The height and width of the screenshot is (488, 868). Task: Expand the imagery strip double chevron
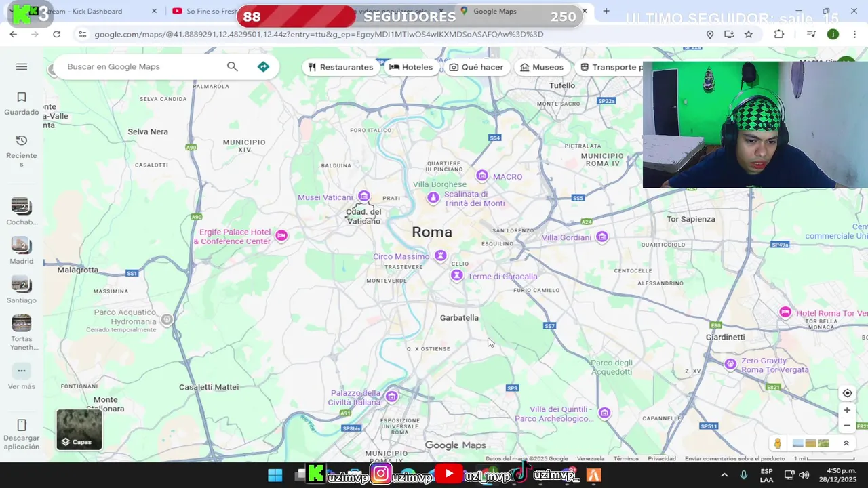pos(846,443)
